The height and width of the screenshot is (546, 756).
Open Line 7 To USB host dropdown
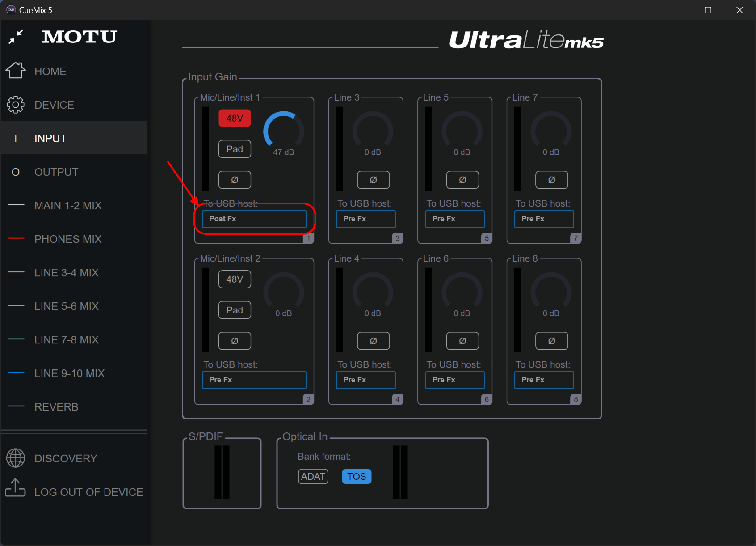click(x=544, y=219)
